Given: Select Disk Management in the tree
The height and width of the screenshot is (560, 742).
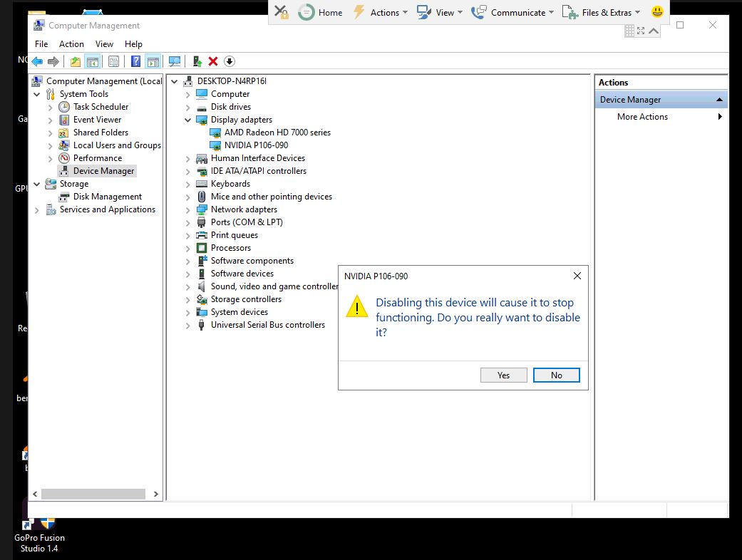Looking at the screenshot, I should coord(108,196).
